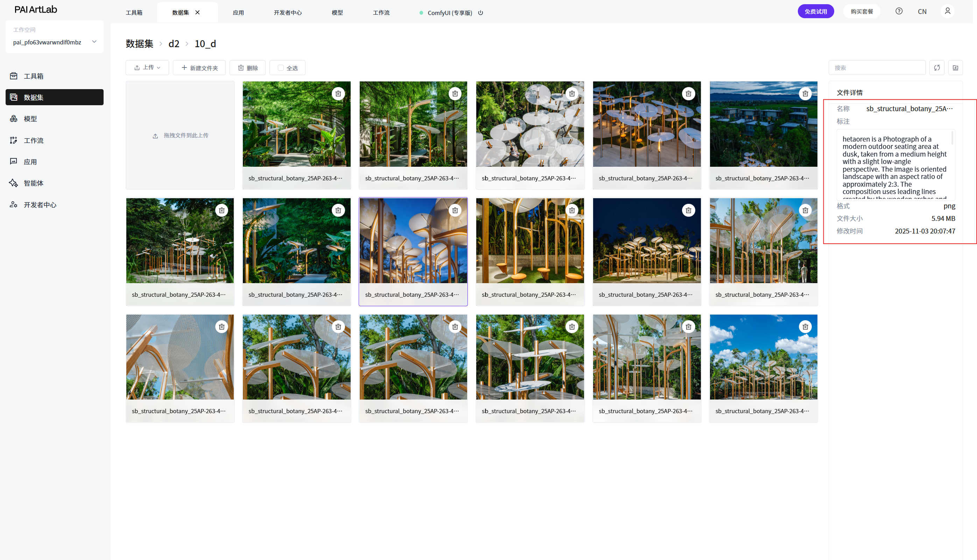Viewport: 977px width, 560px height.
Task: Delete the first image via its trash icon
Action: tap(338, 93)
